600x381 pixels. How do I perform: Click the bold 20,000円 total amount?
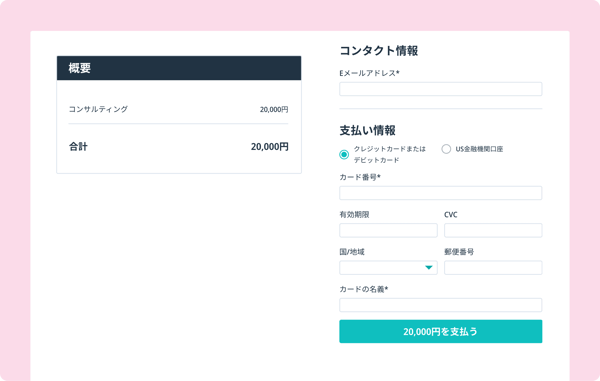[269, 147]
